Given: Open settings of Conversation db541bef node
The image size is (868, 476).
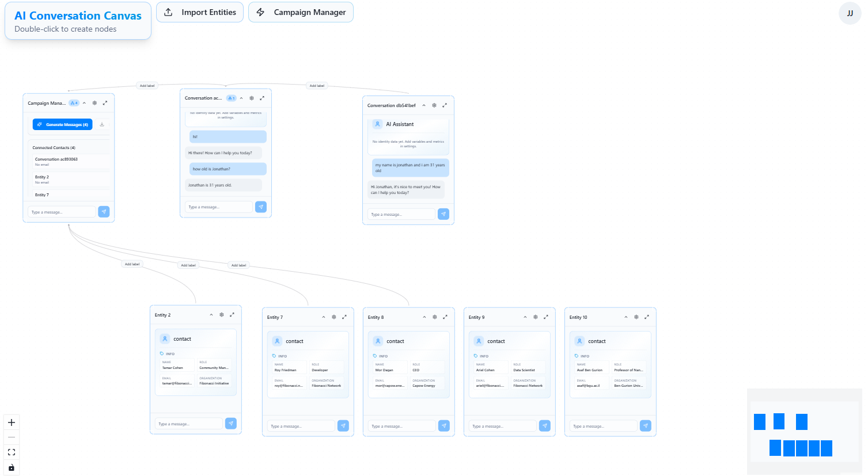Looking at the screenshot, I should point(434,105).
